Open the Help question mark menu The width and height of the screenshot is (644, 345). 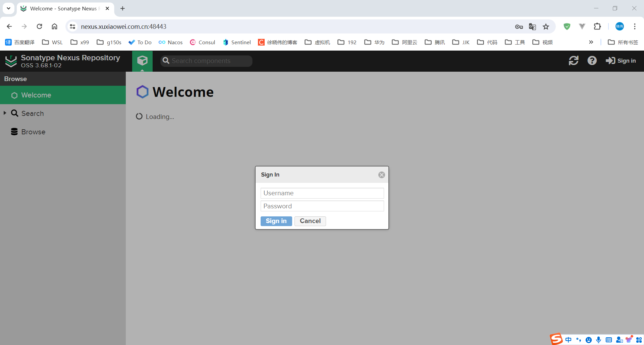592,61
